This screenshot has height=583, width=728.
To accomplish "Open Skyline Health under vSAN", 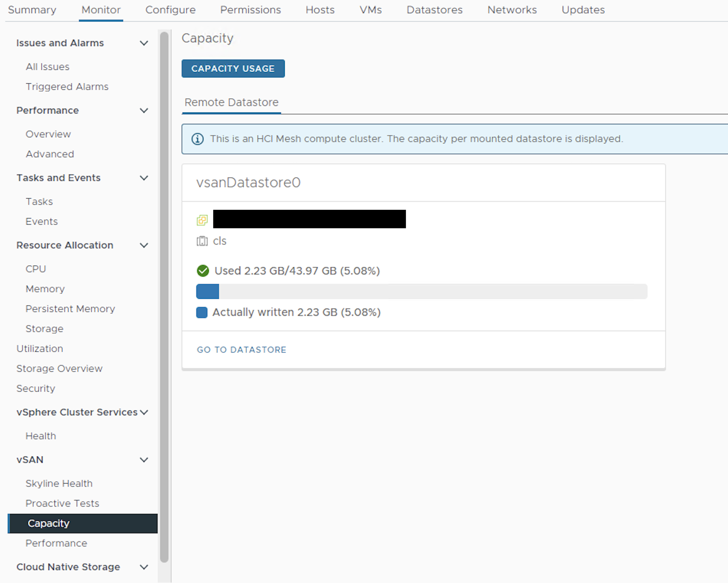I will tap(59, 484).
